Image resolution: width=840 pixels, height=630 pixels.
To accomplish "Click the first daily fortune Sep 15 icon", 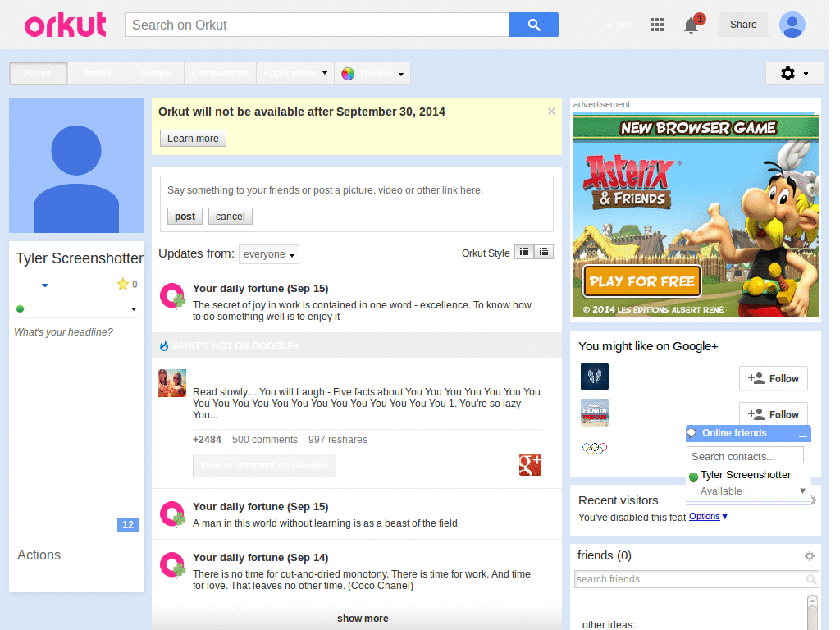I will tap(173, 296).
